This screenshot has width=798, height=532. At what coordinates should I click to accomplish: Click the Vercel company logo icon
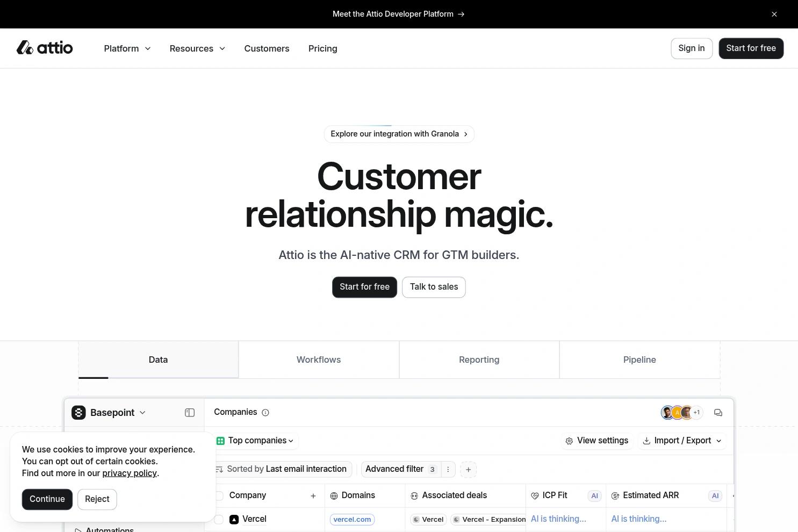234,520
